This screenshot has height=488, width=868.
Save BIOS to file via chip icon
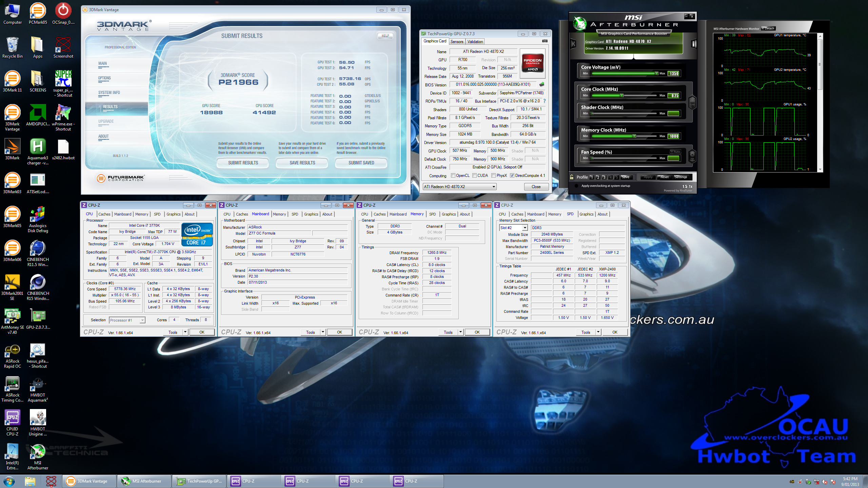pyautogui.click(x=542, y=84)
